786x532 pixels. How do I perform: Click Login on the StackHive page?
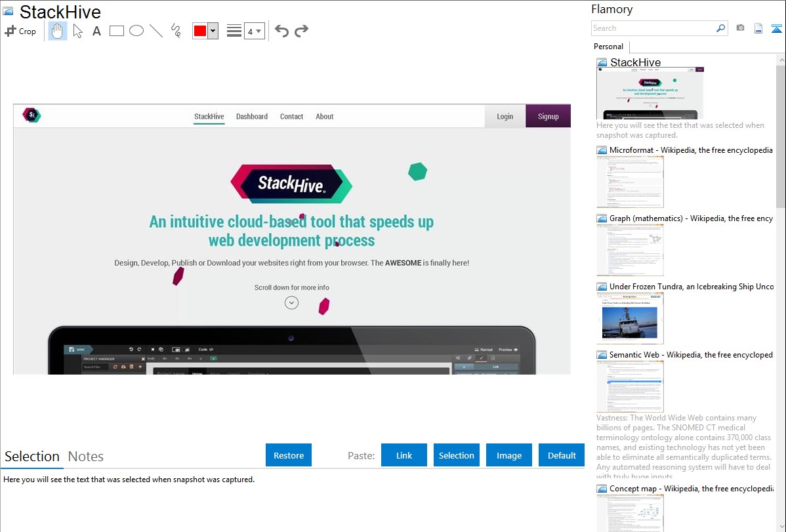pos(505,116)
